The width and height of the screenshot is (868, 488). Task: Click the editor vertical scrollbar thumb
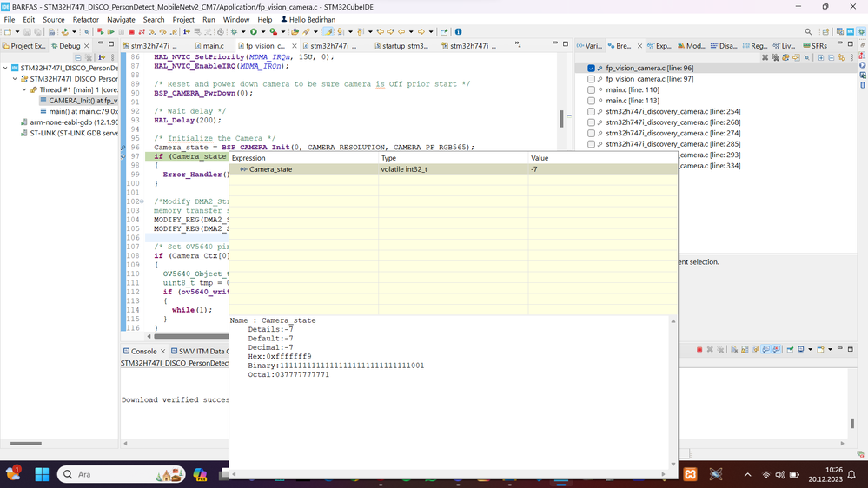(x=561, y=119)
